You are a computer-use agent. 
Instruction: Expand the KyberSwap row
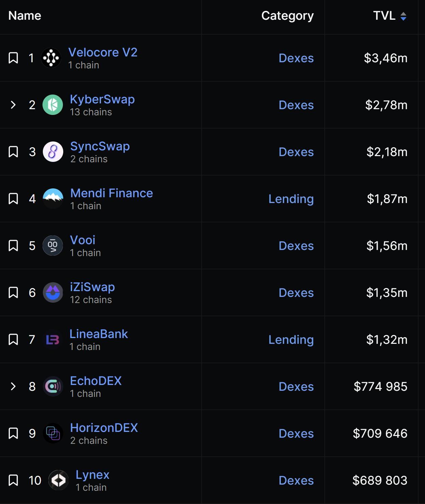[13, 105]
